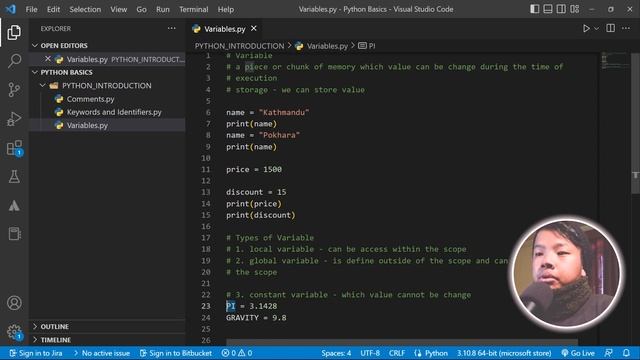Open the Terminal menu
The width and height of the screenshot is (640, 360).
[193, 9]
